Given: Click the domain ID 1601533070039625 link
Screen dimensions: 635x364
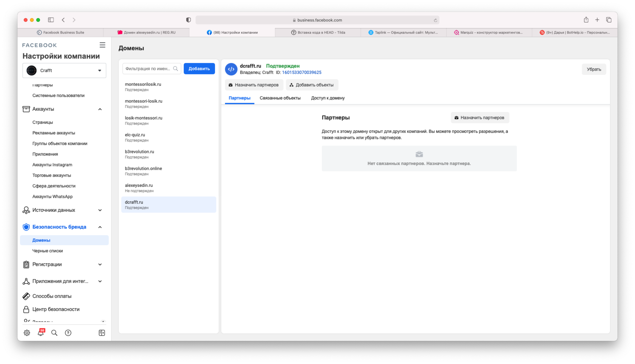Looking at the screenshot, I should (x=302, y=72).
